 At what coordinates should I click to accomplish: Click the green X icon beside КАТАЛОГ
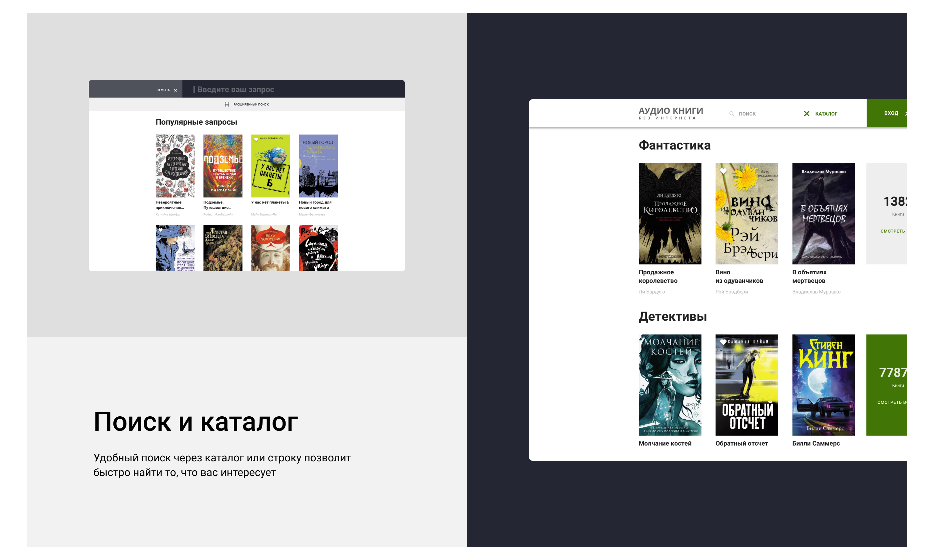806,114
